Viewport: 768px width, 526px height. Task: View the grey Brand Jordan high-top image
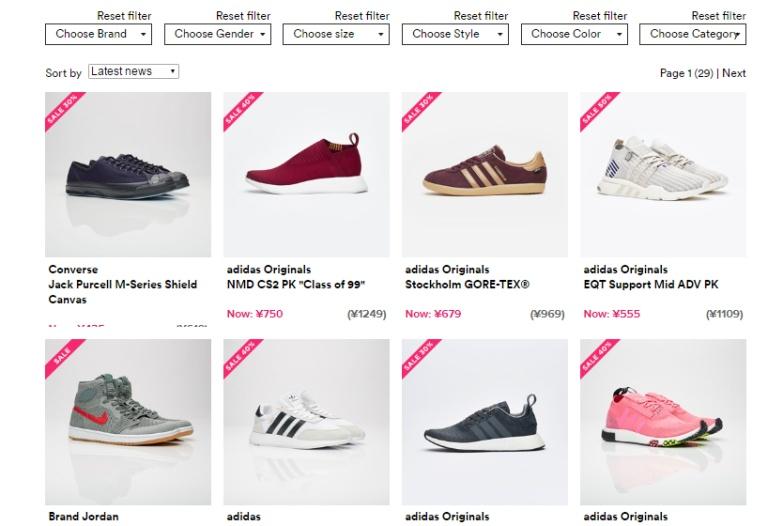[128, 422]
